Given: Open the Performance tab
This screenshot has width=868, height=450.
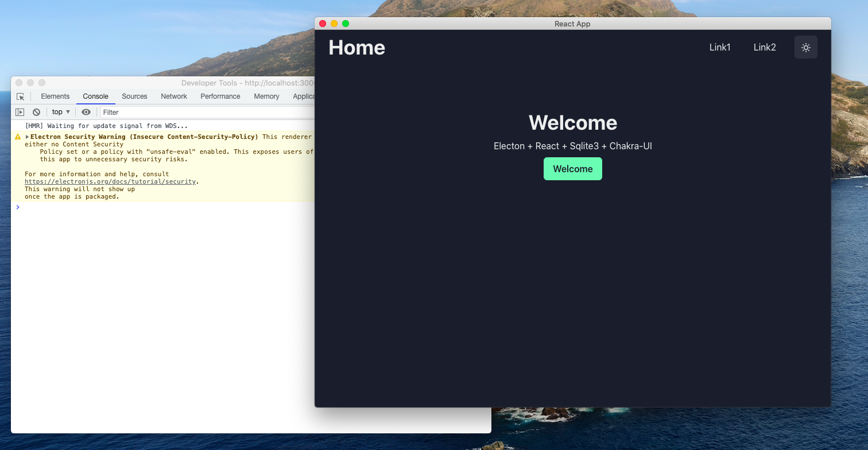Looking at the screenshot, I should 220,96.
